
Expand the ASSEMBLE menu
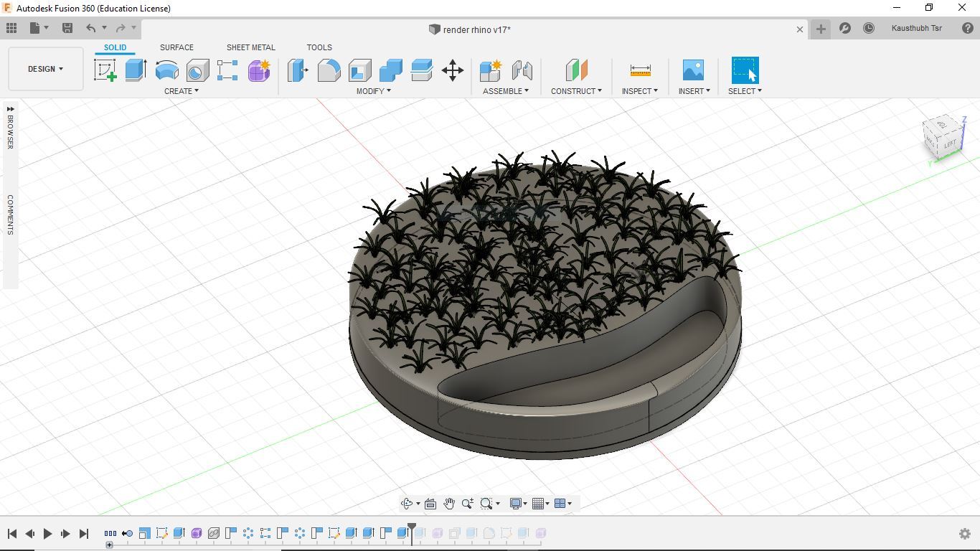tap(506, 91)
